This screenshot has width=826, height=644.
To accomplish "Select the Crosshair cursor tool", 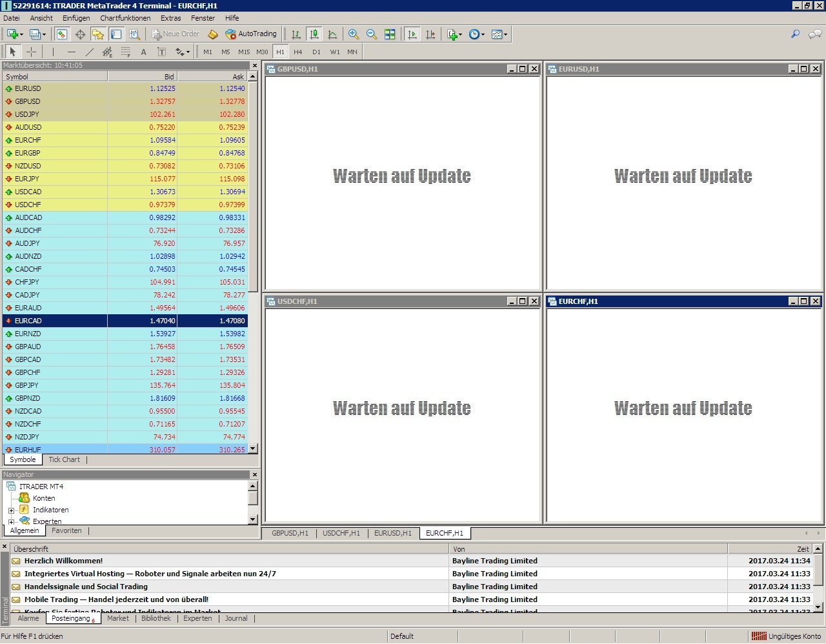I will 31,52.
